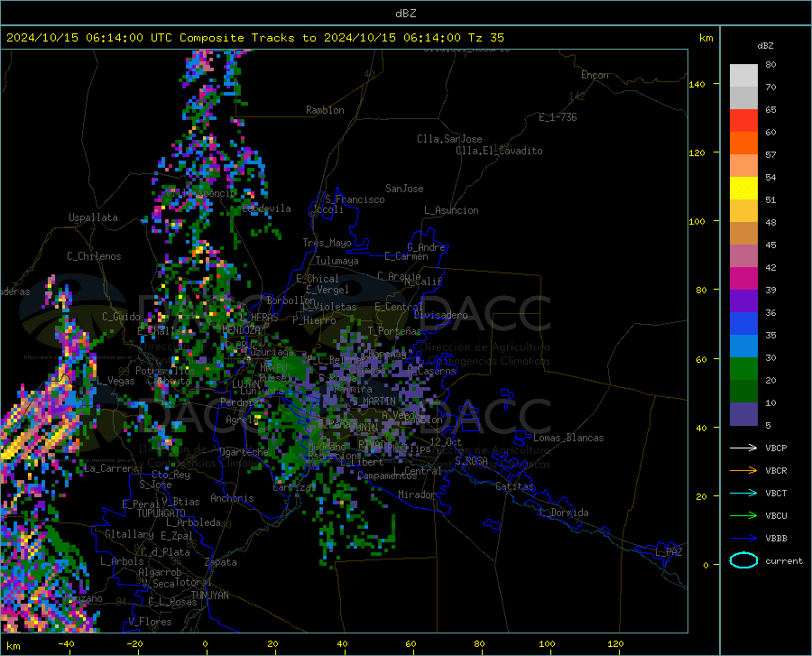Select the dark green 10 dBZ swatch
Screen dimensions: 812x656
click(743, 392)
